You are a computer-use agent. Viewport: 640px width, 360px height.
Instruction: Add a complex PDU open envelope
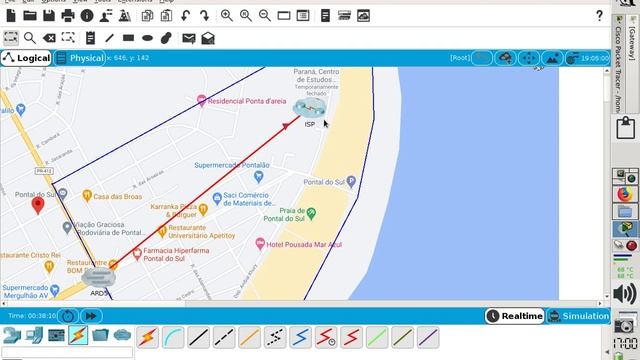coord(208,38)
